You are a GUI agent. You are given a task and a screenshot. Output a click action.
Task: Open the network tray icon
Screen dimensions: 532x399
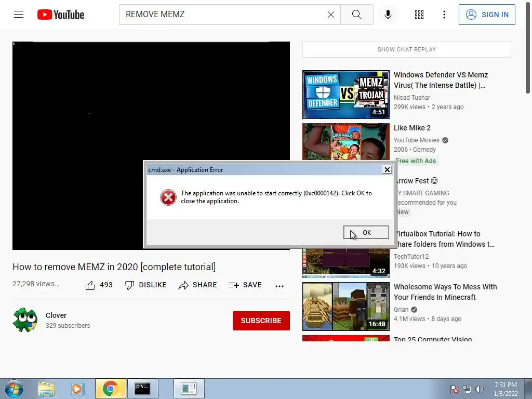pos(467,389)
